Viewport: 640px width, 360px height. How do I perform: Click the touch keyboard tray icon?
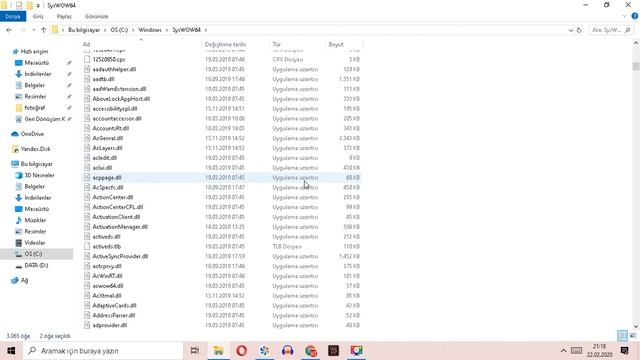576,351
